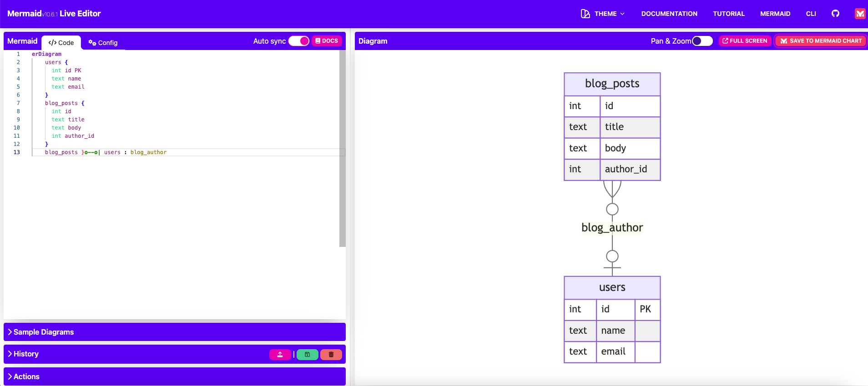Screen dimensions: 868x386
Task: Open the GitHub icon link
Action: click(835, 14)
